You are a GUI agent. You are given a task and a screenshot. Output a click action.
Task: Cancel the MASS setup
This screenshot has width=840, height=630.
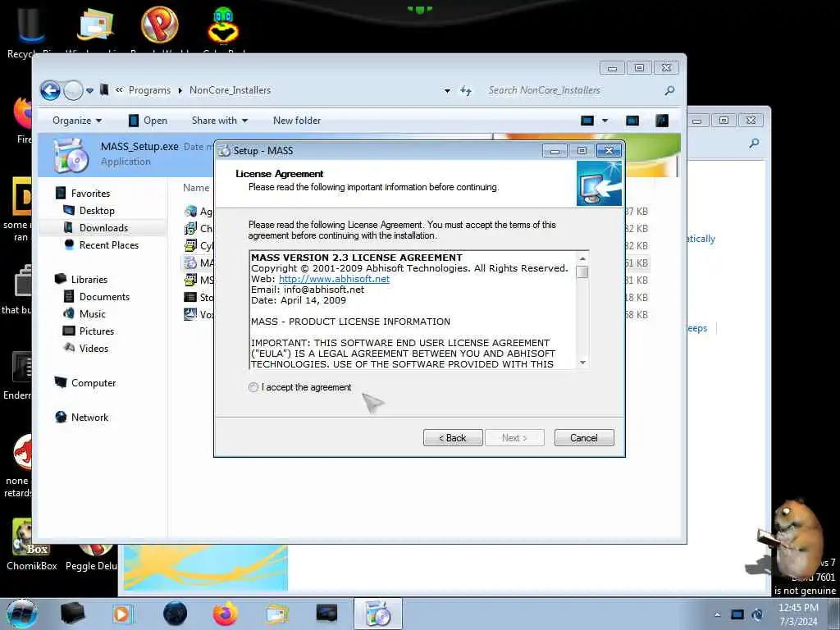pyautogui.click(x=584, y=438)
